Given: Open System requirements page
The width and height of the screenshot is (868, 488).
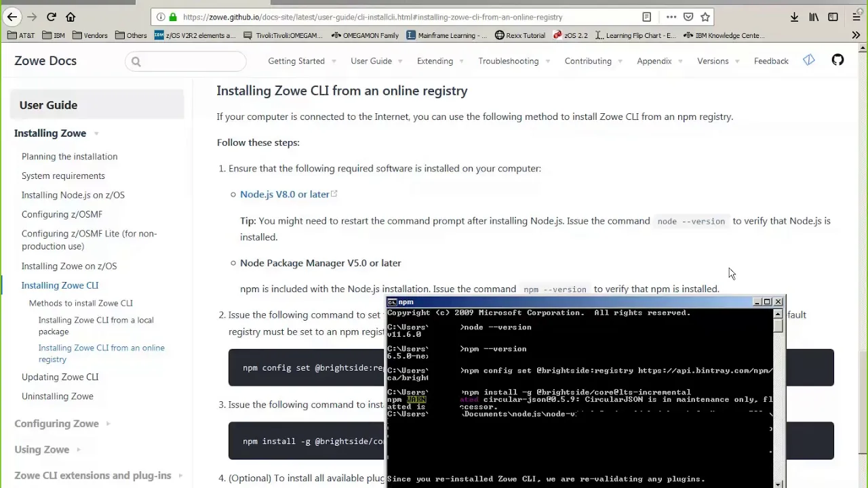Looking at the screenshot, I should (63, 176).
